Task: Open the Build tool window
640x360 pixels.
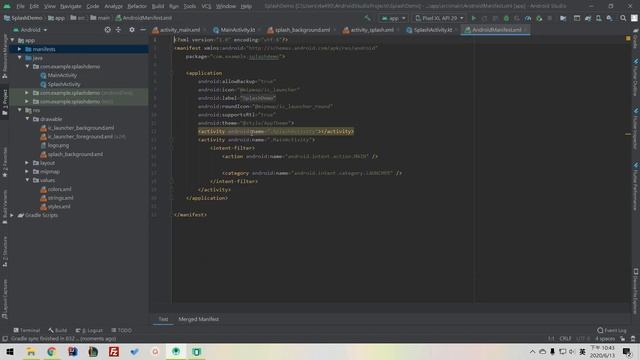Action: (x=58, y=330)
